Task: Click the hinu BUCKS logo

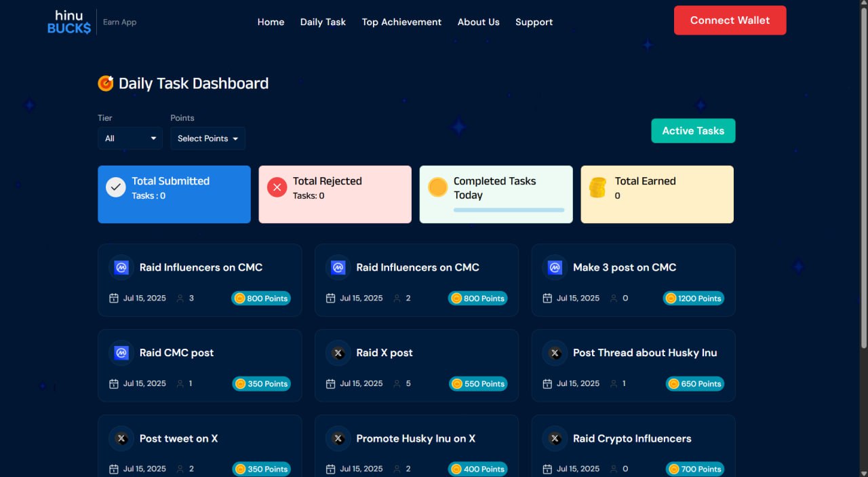Action: (68, 22)
